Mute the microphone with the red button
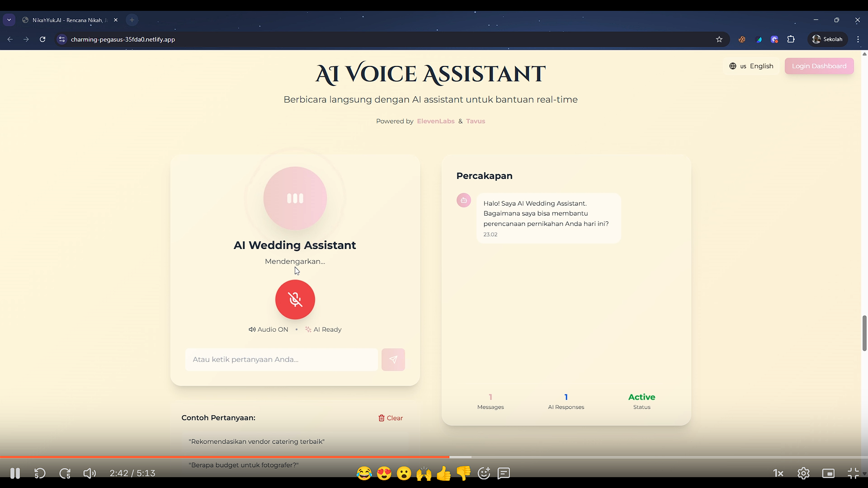868x488 pixels. 295,300
